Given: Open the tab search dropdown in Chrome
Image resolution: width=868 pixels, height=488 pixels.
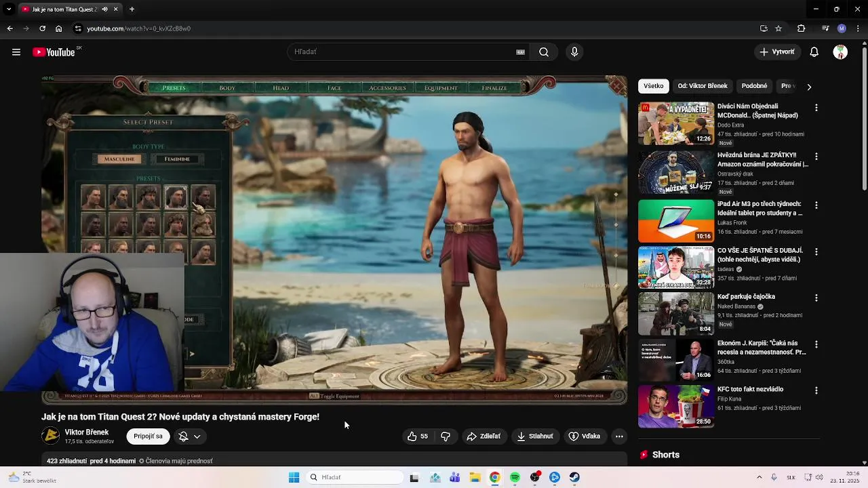Looking at the screenshot, I should pos(9,9).
